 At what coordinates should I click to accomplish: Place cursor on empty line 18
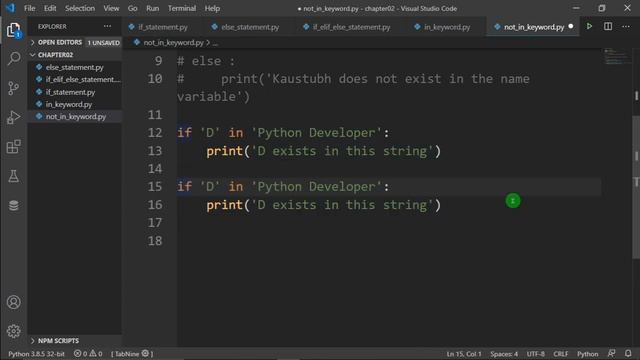click(388, 241)
